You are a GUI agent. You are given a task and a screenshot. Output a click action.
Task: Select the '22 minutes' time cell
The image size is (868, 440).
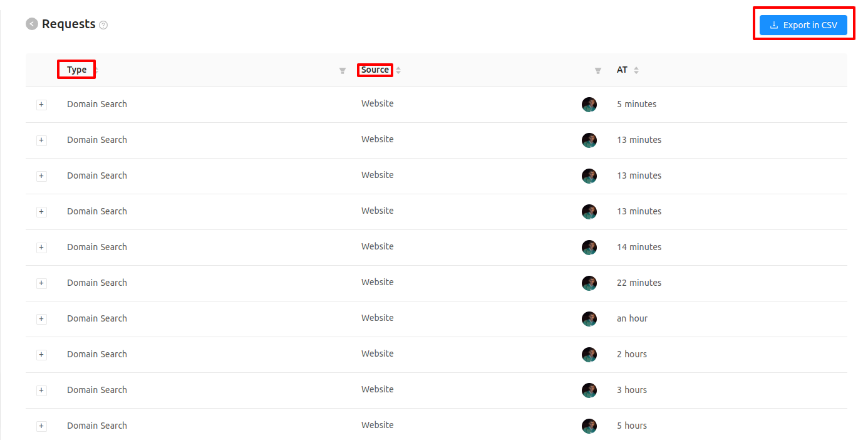click(x=639, y=283)
